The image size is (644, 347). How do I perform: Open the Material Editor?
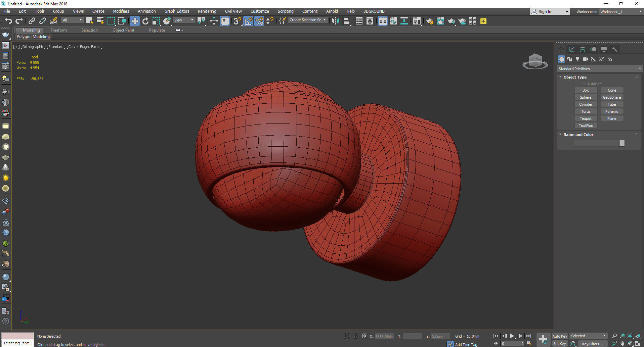pyautogui.click(x=417, y=21)
